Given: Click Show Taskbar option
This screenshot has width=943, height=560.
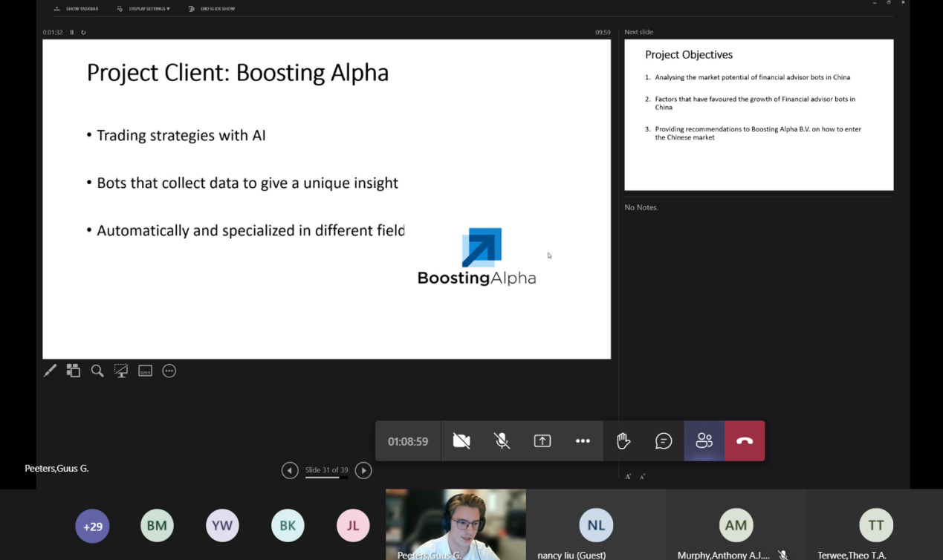Looking at the screenshot, I should [77, 9].
